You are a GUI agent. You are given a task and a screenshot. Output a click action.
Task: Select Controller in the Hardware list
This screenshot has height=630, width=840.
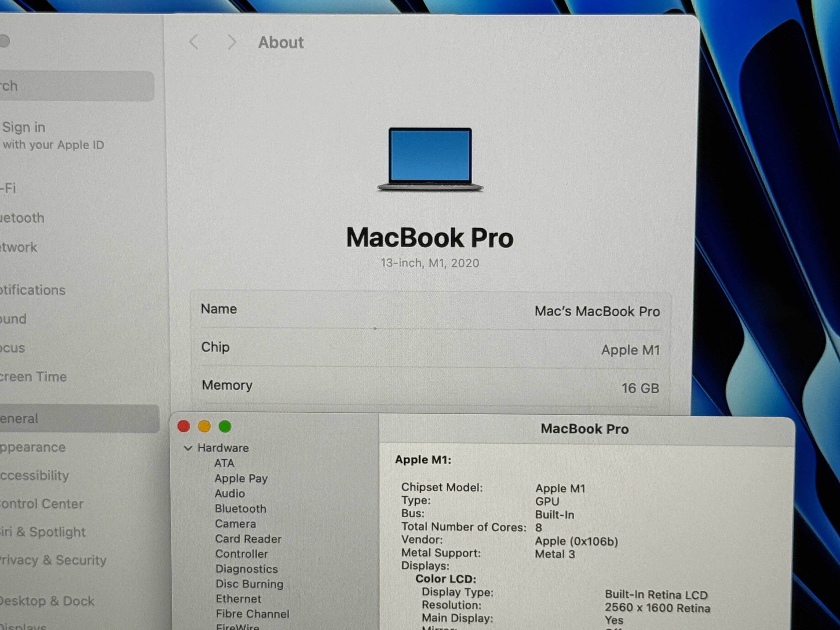(x=242, y=554)
